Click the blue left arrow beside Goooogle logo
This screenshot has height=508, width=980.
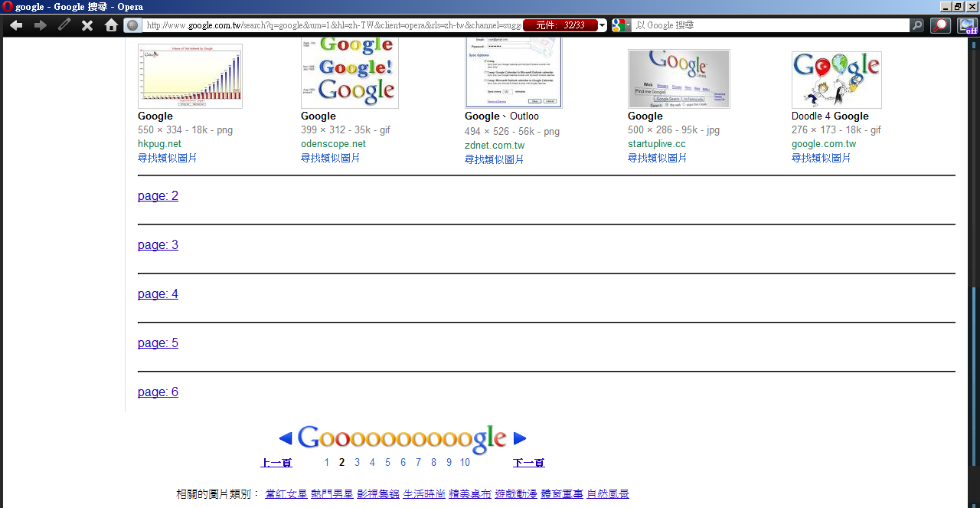click(x=286, y=438)
